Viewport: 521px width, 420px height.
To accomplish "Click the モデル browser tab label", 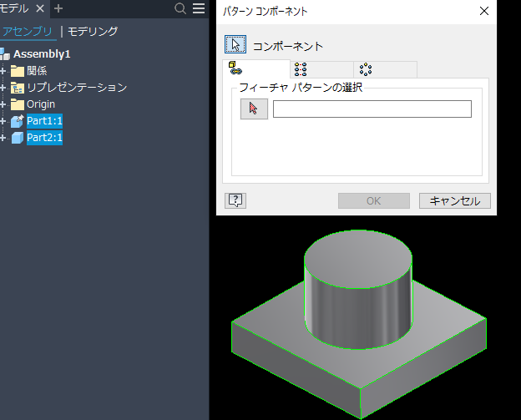I will 14,8.
